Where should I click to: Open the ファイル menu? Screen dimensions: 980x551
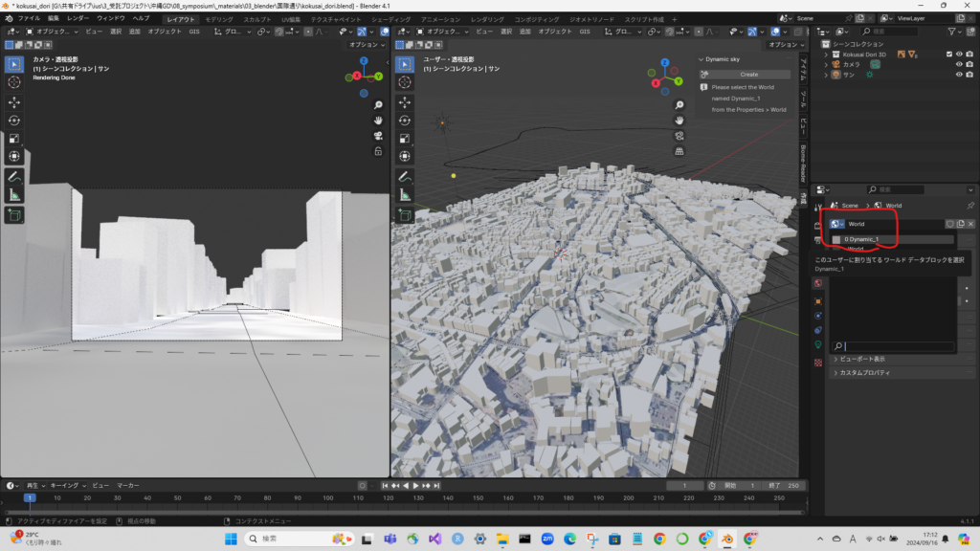(x=29, y=18)
